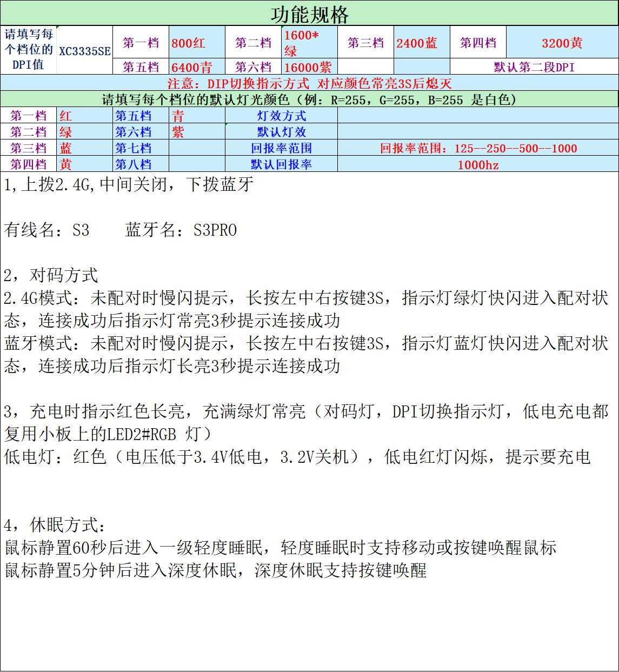Click the single 紫 color cell
This screenshot has height=672, width=619.
pos(197,131)
